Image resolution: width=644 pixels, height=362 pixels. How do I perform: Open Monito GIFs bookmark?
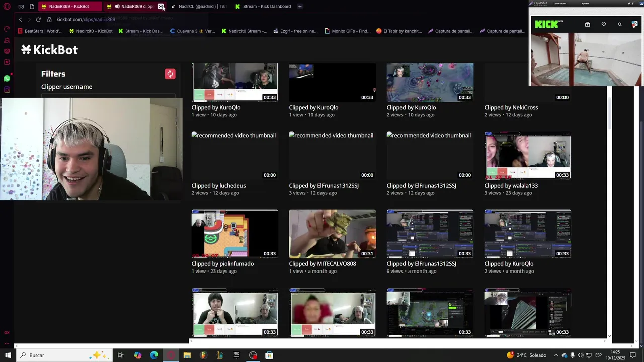pyautogui.click(x=347, y=31)
